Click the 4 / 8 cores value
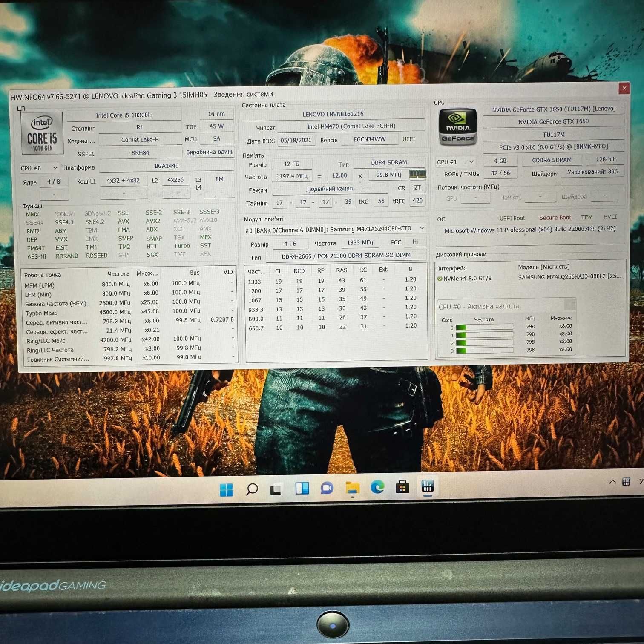Viewport: 644px width, 644px height. [x=54, y=181]
